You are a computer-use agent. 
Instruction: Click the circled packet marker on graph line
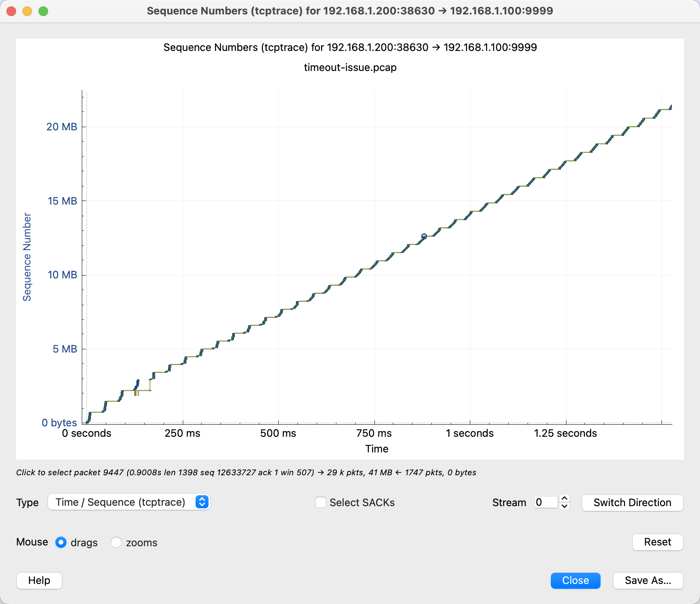coord(424,236)
